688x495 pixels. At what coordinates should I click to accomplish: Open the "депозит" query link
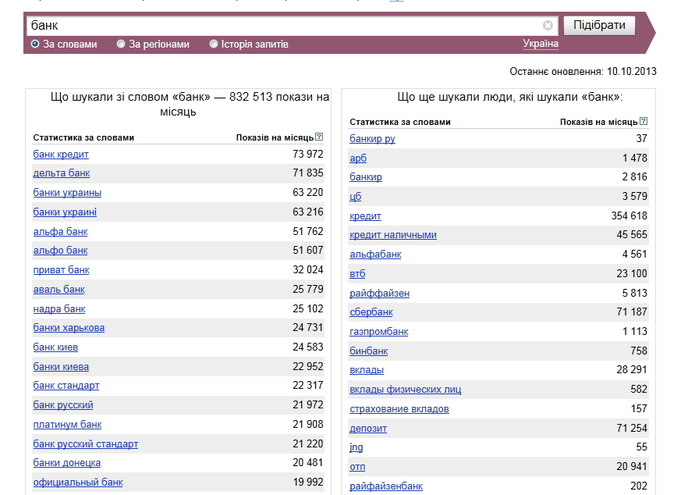coord(368,428)
